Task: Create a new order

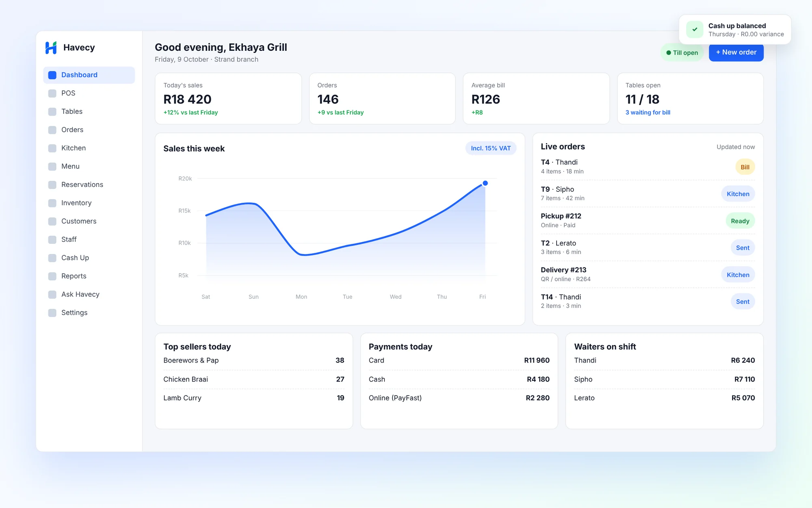Action: pyautogui.click(x=736, y=52)
